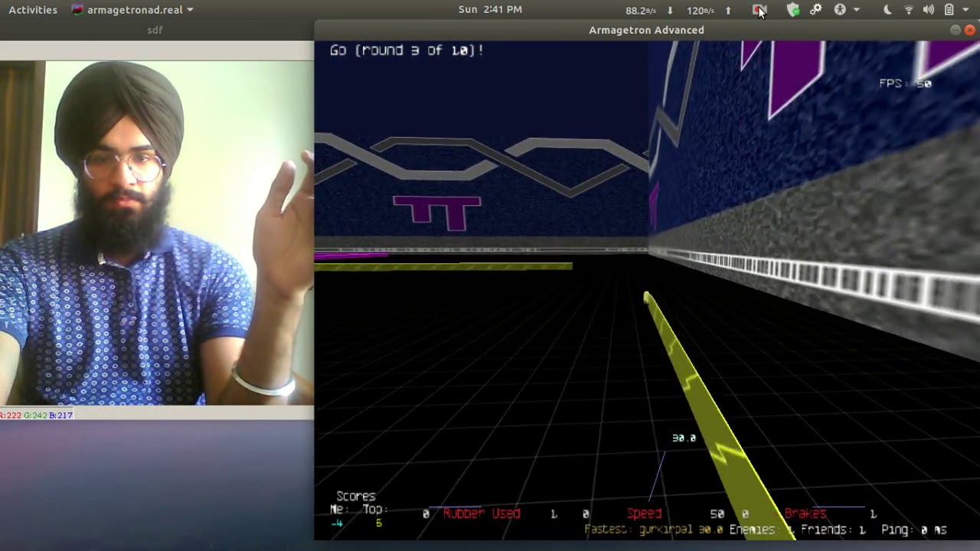Minimize the Armagetron Advanced window
Image resolution: width=980 pixels, height=551 pixels.
[955, 30]
